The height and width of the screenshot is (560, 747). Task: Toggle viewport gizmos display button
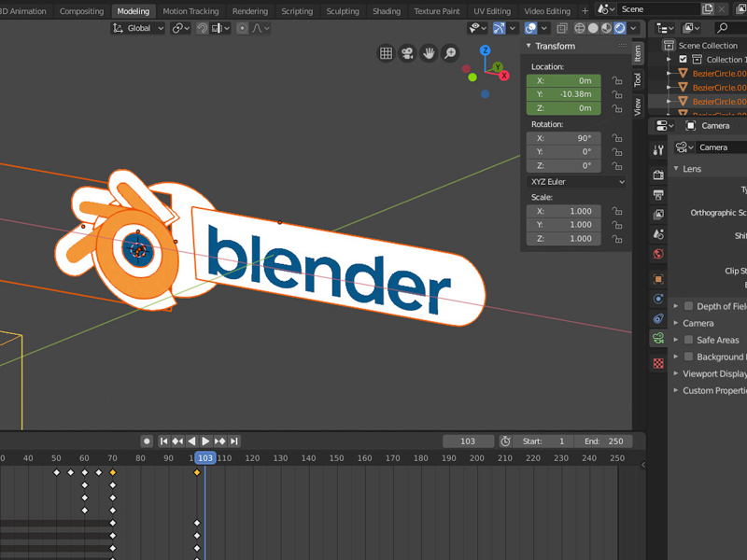click(499, 28)
